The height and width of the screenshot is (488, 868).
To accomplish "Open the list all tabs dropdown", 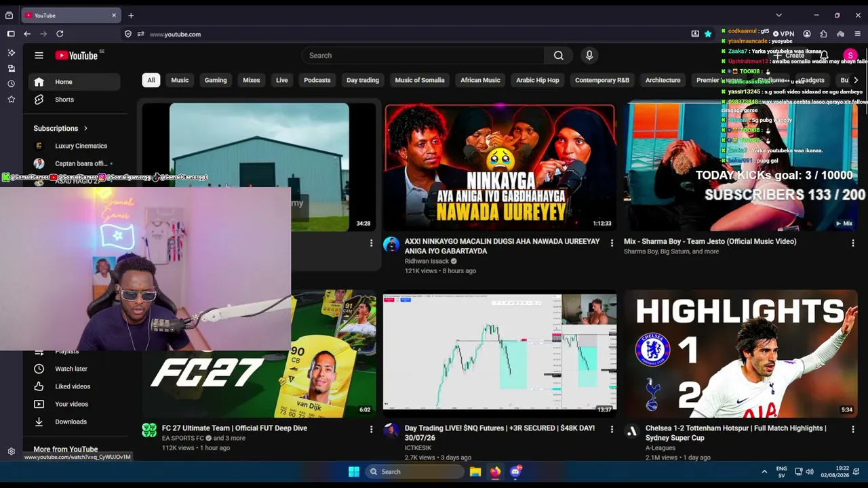I will pos(778,15).
